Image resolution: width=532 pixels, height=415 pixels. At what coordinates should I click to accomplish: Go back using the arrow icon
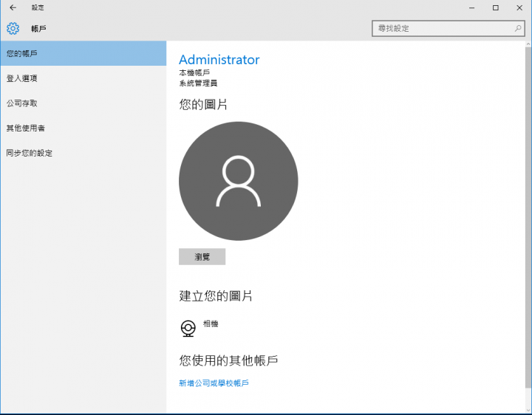(x=13, y=7)
